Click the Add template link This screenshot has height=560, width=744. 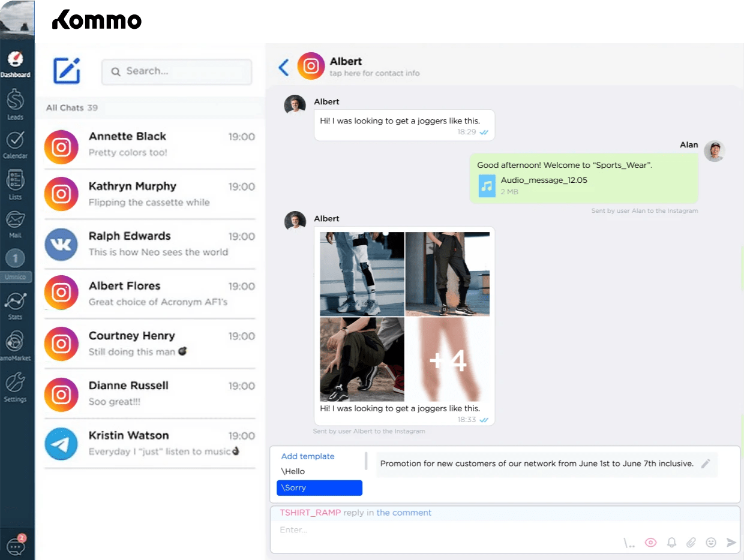(307, 456)
